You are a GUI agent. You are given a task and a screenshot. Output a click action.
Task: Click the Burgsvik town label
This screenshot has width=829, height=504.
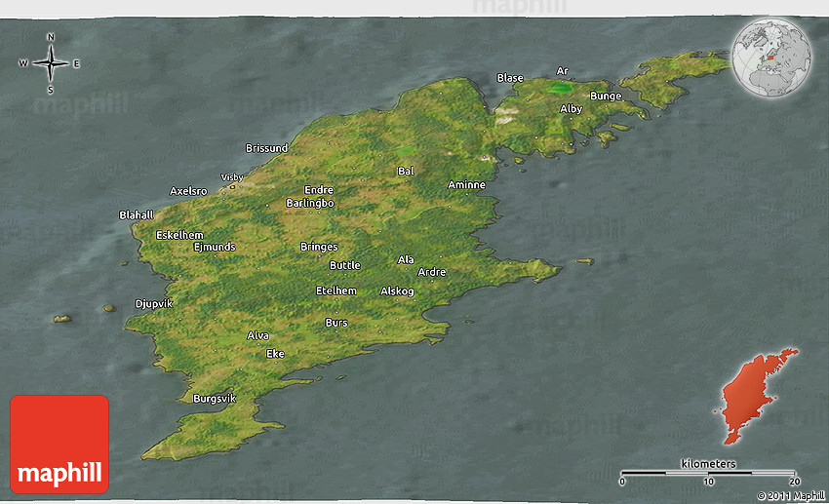pos(215,399)
